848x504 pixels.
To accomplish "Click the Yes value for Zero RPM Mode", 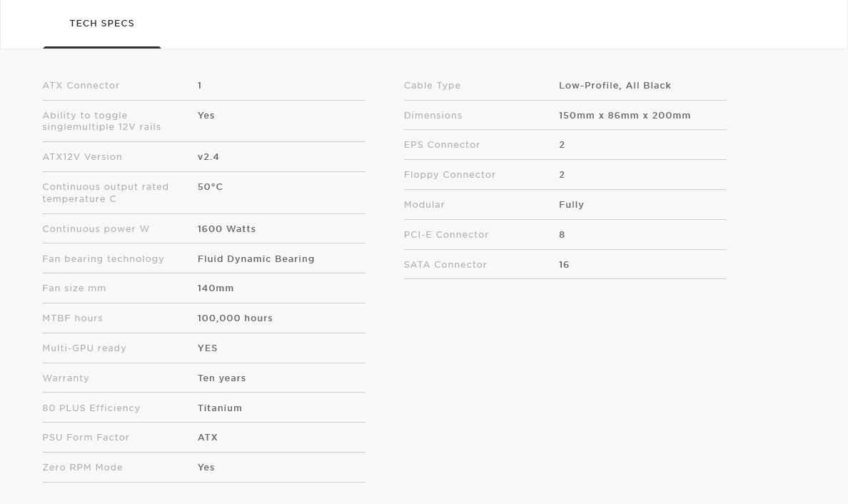I will 206,467.
